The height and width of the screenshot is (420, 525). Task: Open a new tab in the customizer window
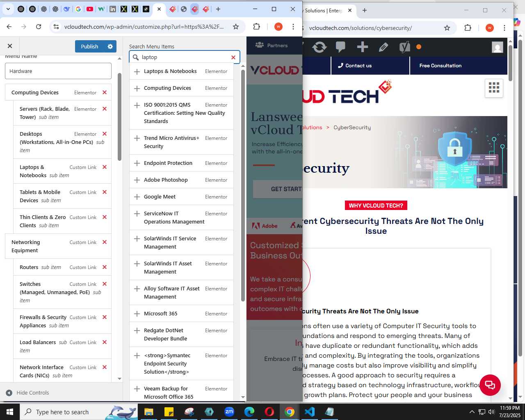coord(218,9)
